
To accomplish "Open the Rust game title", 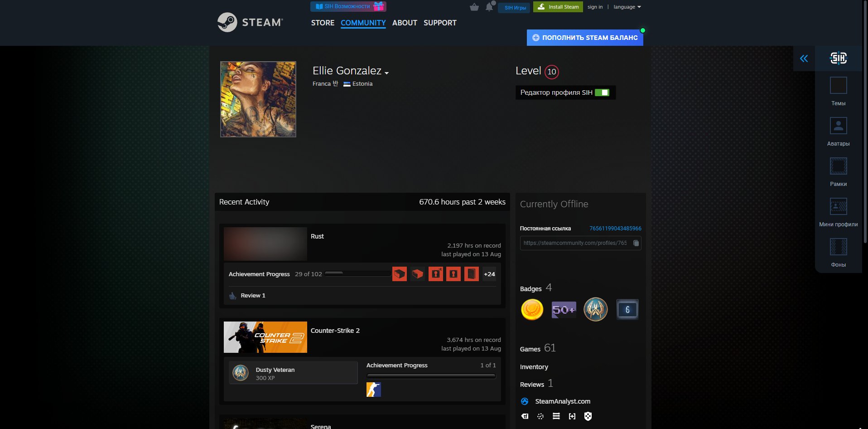I will click(317, 236).
